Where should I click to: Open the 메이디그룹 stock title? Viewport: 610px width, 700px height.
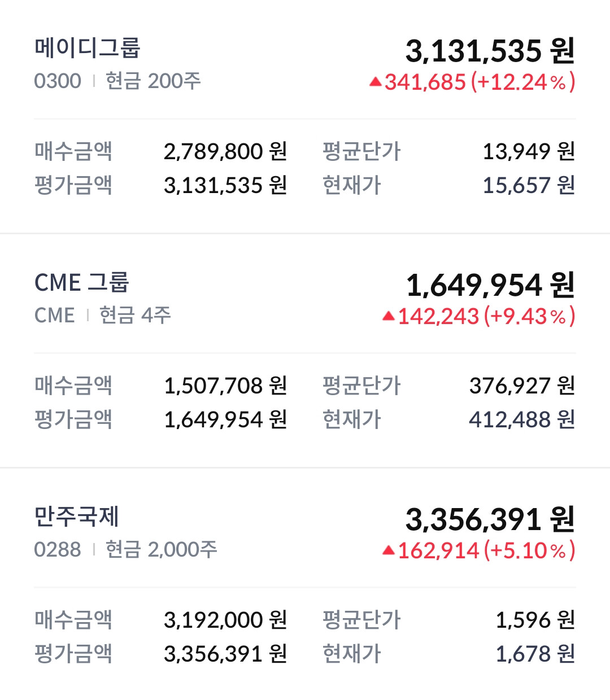87,48
